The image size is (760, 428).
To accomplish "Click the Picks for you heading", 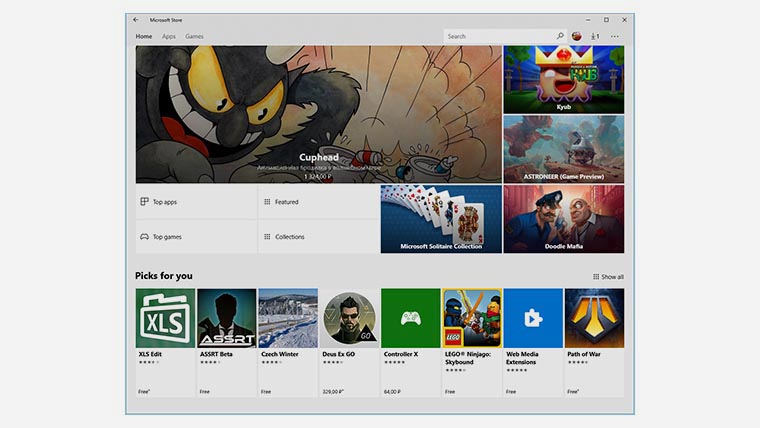I will (x=164, y=276).
